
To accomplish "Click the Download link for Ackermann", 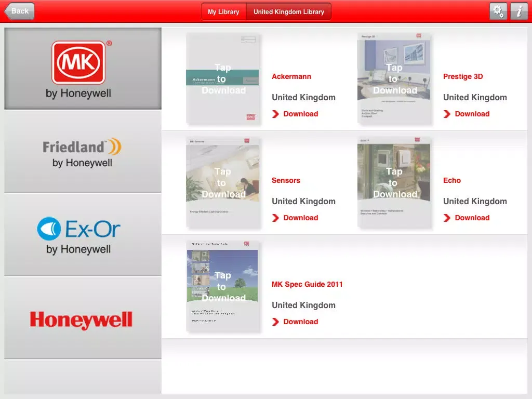I will pyautogui.click(x=301, y=114).
